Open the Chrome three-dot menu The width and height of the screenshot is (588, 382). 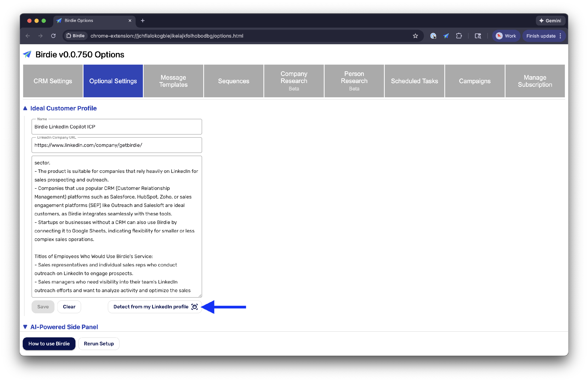[x=560, y=36]
